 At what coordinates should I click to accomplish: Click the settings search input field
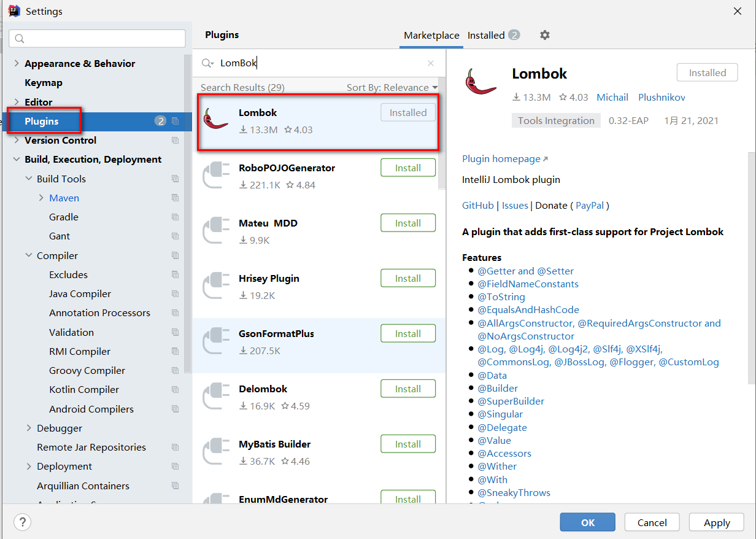[x=97, y=38]
